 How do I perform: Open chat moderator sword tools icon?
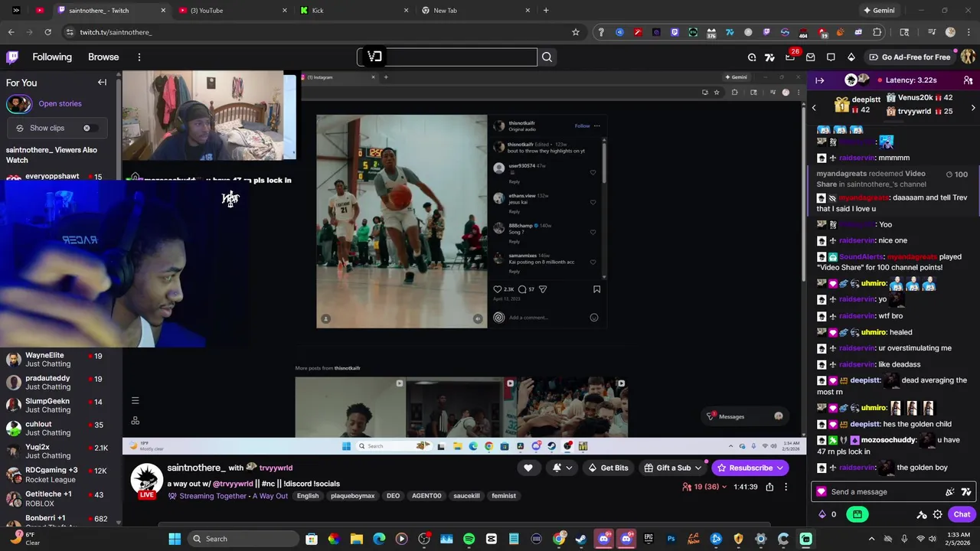coord(922,514)
